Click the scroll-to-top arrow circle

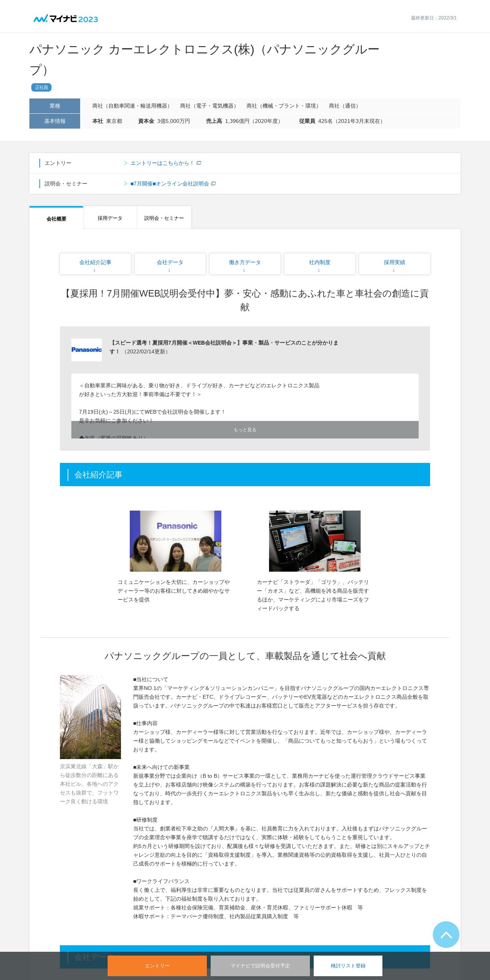pos(446,934)
